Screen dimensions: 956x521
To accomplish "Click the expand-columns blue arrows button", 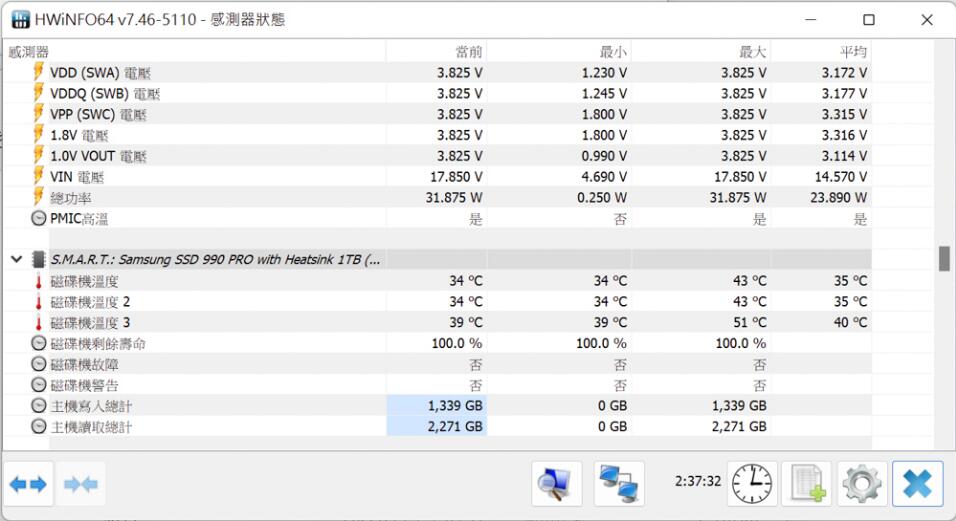I will coord(29,484).
